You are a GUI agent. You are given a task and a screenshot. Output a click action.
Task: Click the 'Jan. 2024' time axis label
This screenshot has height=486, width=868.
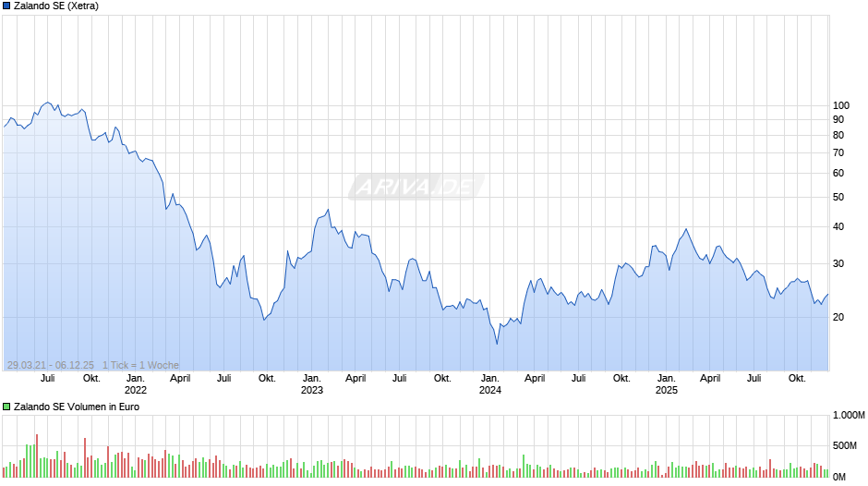click(x=490, y=384)
